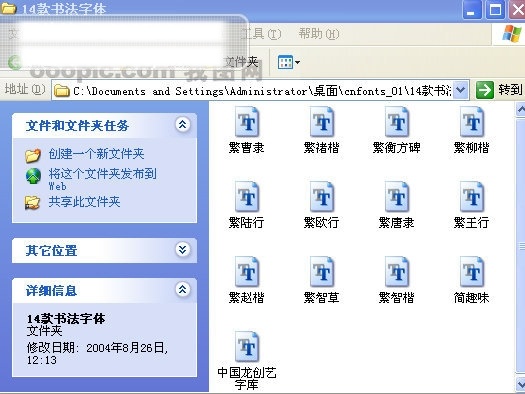This screenshot has width=525, height=394.
Task: Click the globe icon for publishing to Web
Action: pyautogui.click(x=33, y=176)
